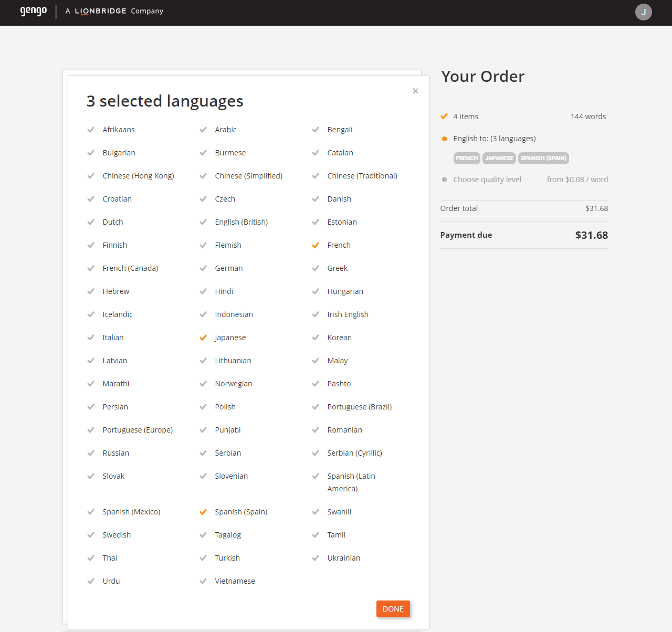Expand the English to: (3 languages) section
The height and width of the screenshot is (632, 672).
coord(494,139)
